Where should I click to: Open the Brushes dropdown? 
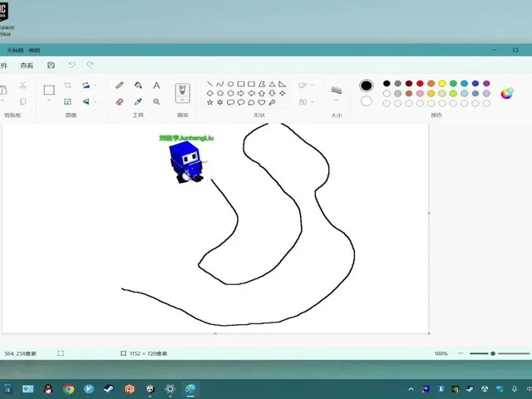pos(183,100)
